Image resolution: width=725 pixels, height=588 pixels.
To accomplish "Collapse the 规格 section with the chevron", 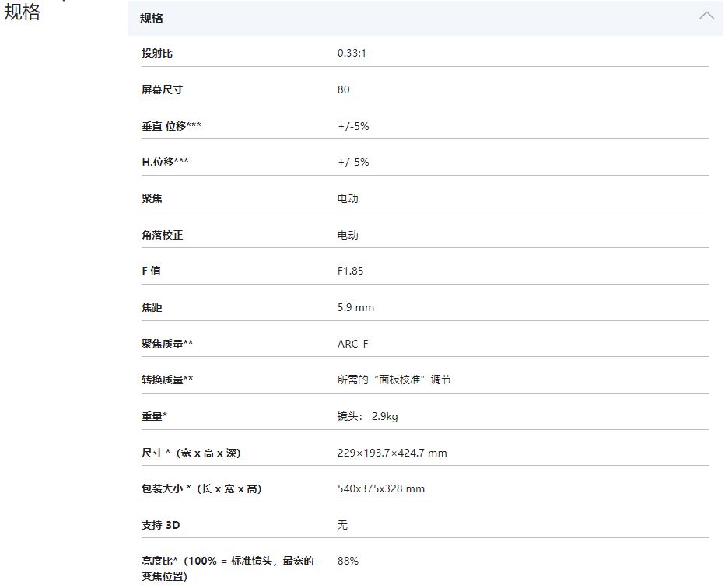I will click(706, 16).
